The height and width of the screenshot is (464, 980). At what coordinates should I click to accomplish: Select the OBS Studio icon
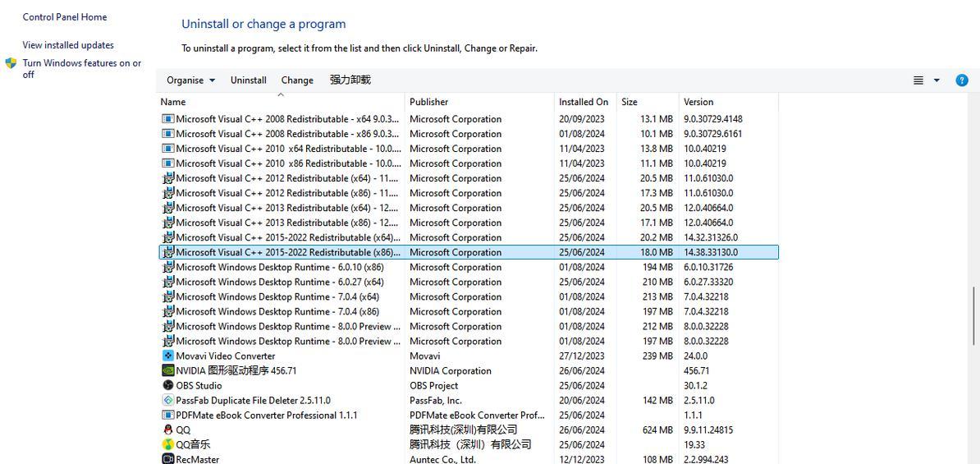click(x=168, y=385)
